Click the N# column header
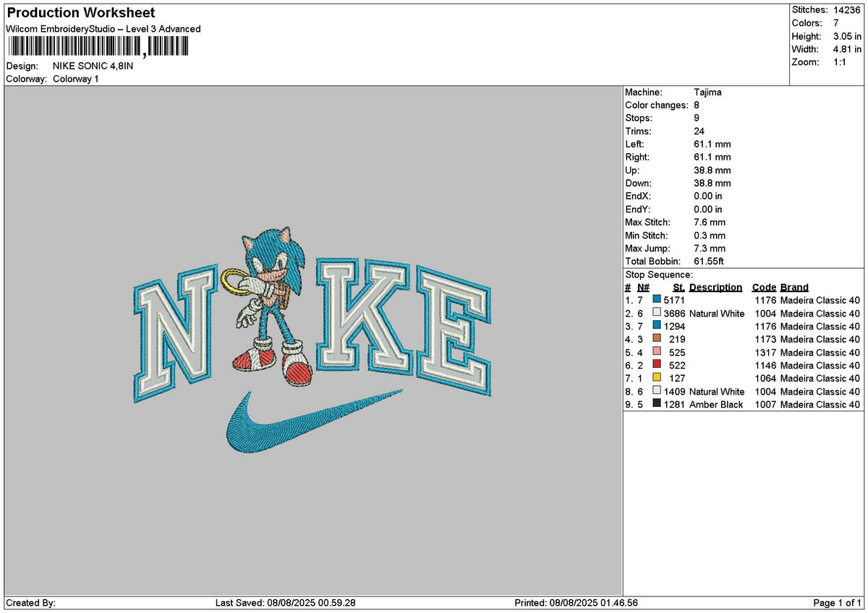Screen dimensions: 868x613 [x=643, y=287]
